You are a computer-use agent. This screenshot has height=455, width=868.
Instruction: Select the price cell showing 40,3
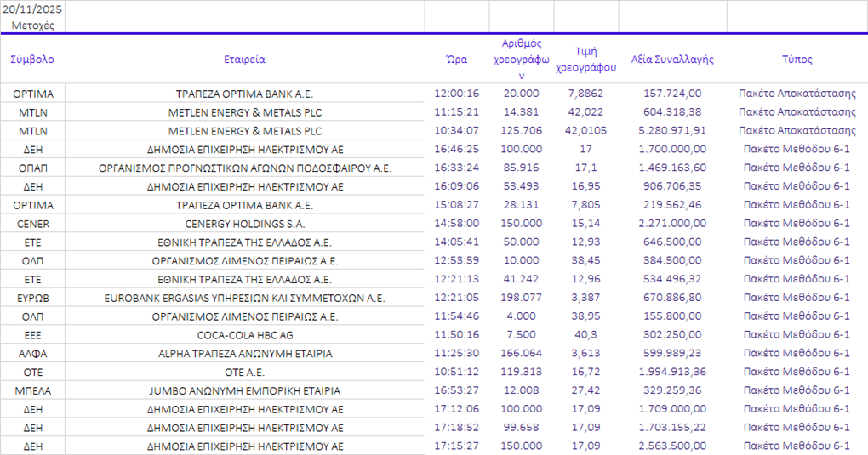click(x=585, y=335)
